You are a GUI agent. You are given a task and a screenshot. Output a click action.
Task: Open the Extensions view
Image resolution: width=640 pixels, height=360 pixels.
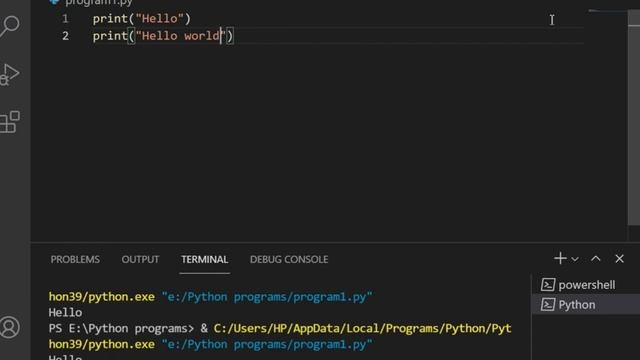coord(10,122)
